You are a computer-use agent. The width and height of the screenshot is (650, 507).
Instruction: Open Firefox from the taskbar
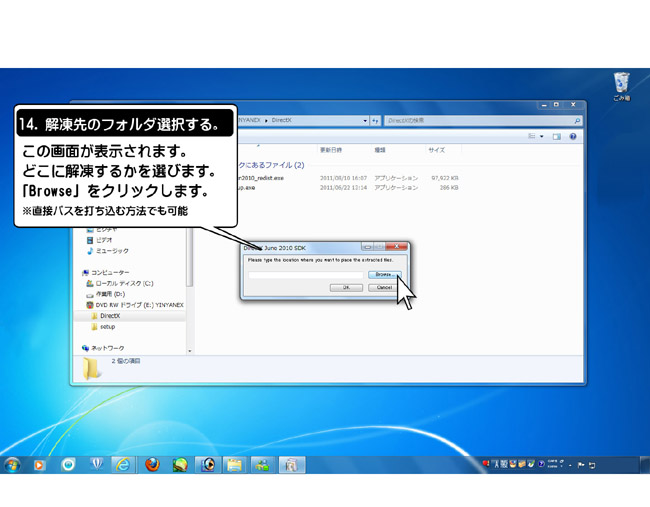point(152,465)
